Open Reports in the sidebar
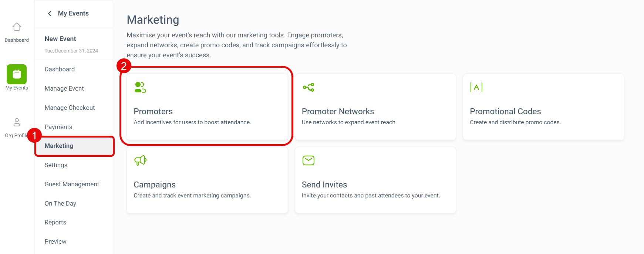The width and height of the screenshot is (644, 254). 55,222
